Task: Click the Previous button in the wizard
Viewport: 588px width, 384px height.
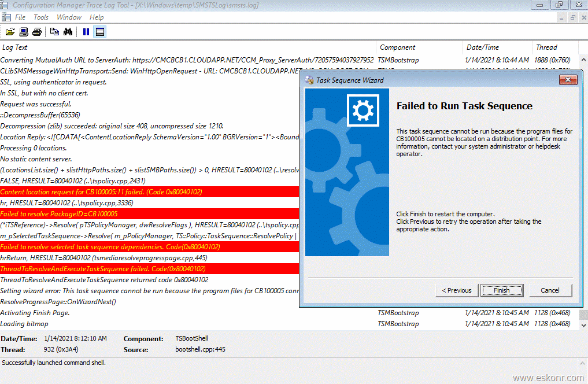Action: coord(456,290)
